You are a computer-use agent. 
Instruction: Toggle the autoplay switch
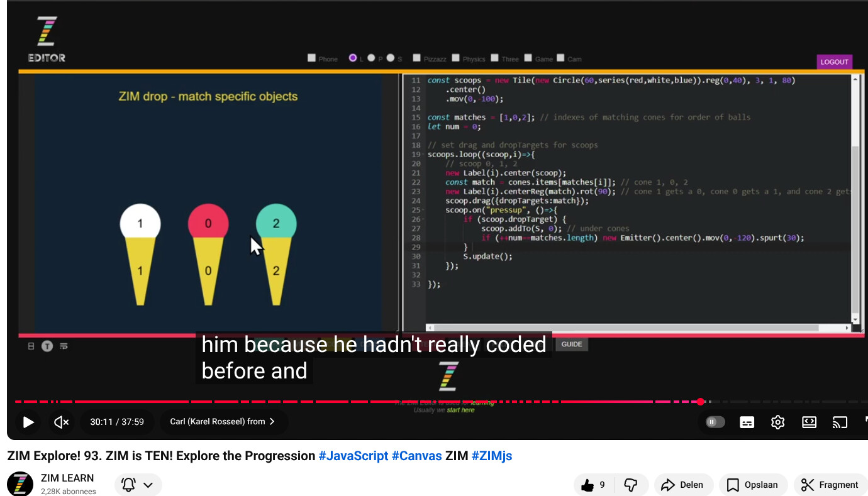(715, 422)
